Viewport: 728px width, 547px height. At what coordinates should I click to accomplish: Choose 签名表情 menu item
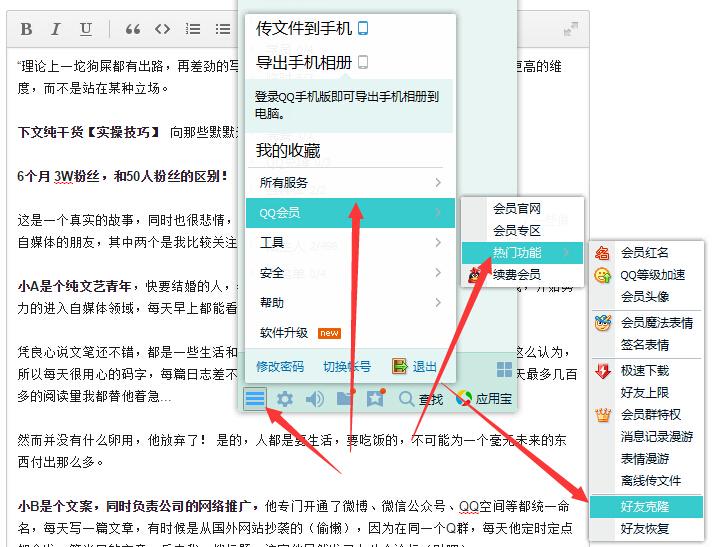pos(646,345)
